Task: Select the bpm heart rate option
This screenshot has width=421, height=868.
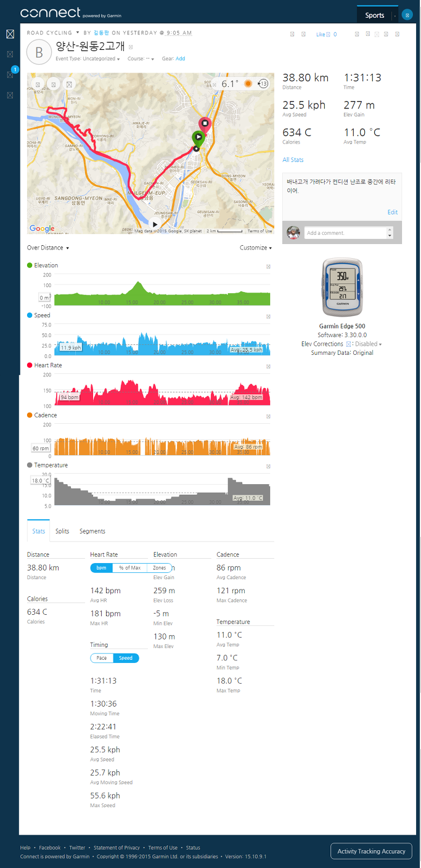Action: pos(101,568)
